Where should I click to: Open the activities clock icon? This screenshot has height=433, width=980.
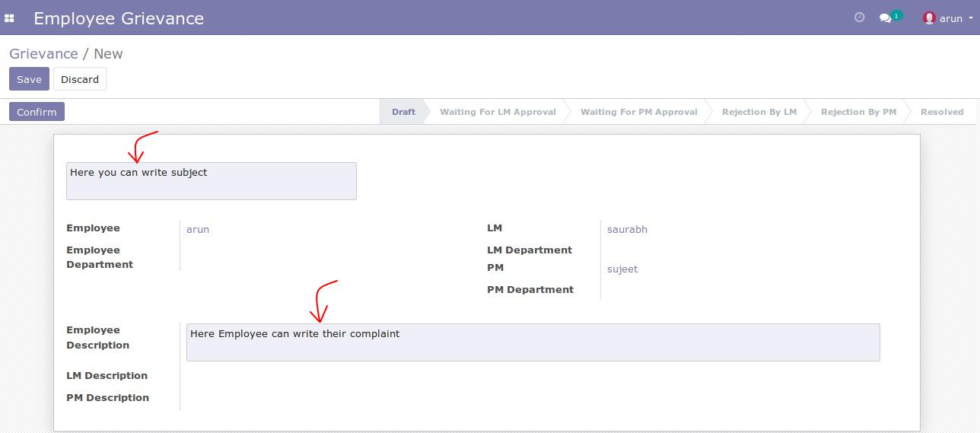[860, 18]
